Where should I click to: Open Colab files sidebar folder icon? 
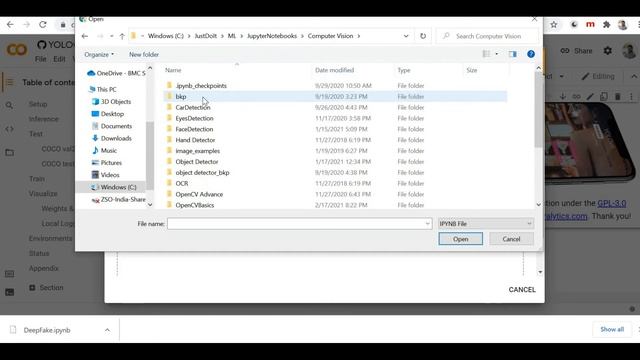coord(9,153)
